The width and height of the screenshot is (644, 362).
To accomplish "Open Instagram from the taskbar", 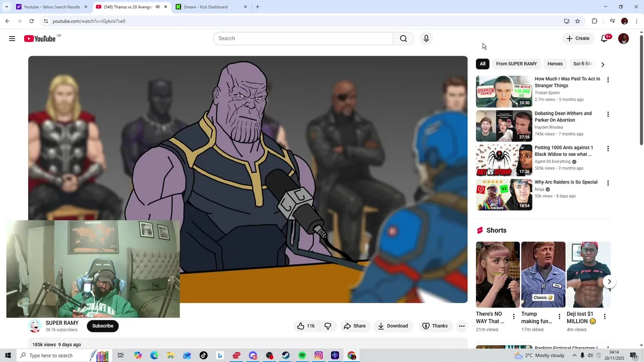I will point(318,355).
